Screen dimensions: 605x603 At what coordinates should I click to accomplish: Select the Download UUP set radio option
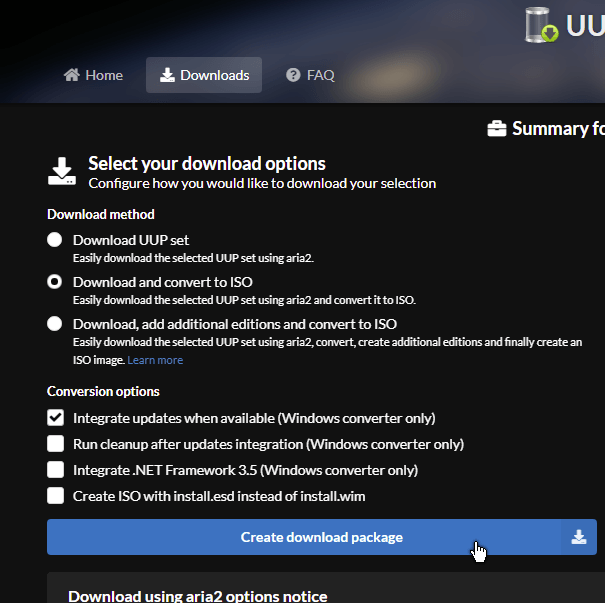click(x=55, y=240)
